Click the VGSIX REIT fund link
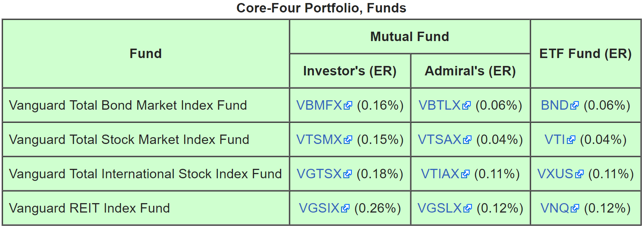644x228 pixels. click(319, 208)
